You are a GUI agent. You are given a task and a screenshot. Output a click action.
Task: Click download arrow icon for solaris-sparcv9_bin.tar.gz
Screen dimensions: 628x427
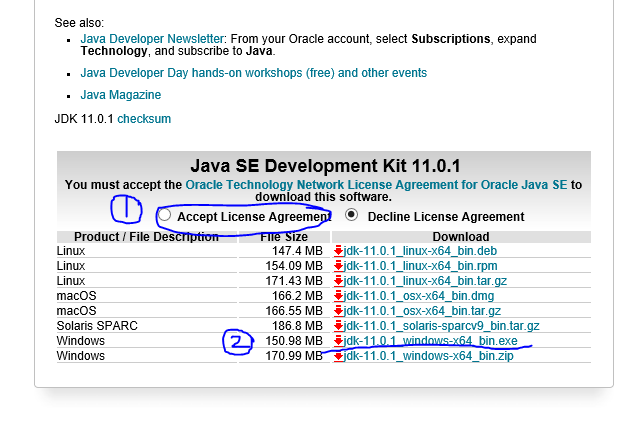[x=338, y=326]
